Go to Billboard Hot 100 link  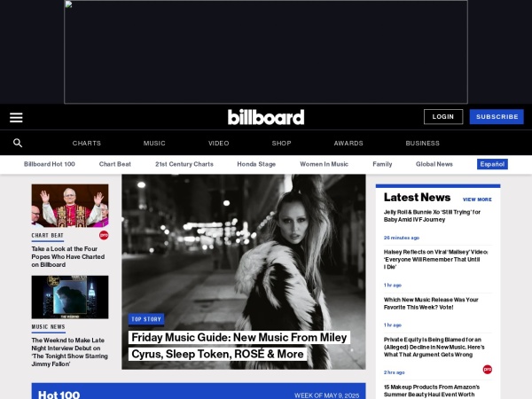click(49, 164)
